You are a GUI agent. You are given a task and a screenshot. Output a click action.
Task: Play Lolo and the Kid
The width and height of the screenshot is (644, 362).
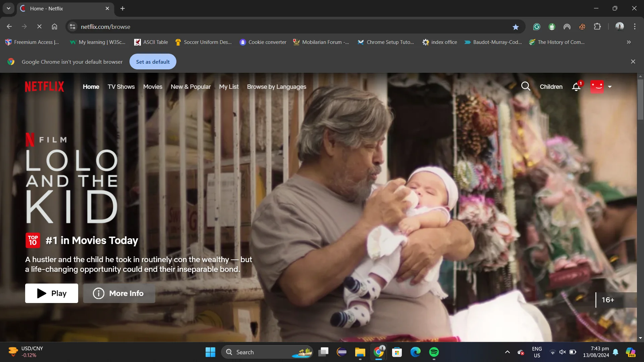52,293
